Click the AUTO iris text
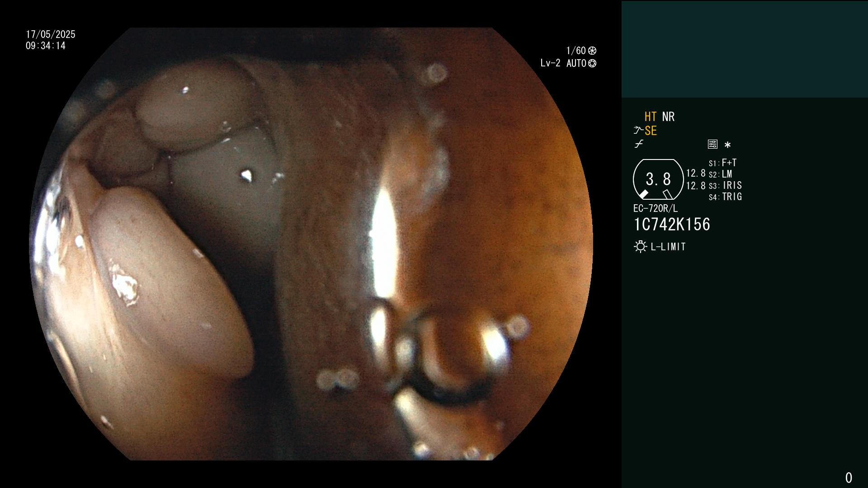This screenshot has width=868, height=488. pos(576,63)
